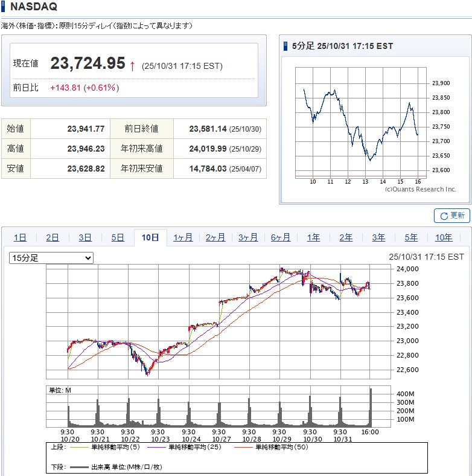This screenshot has width=472, height=476.
Task: Switch to the 2年 chart tab
Action: [346, 237]
